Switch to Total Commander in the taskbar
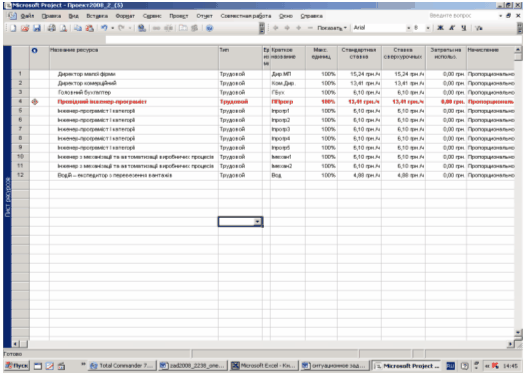 pyautogui.click(x=123, y=366)
